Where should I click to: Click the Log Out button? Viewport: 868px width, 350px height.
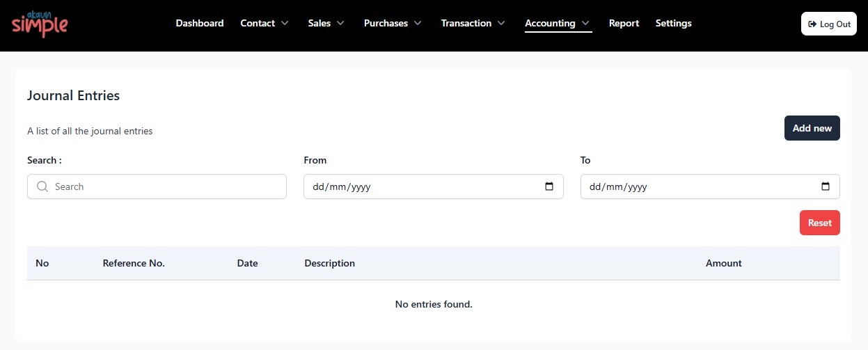pyautogui.click(x=829, y=24)
